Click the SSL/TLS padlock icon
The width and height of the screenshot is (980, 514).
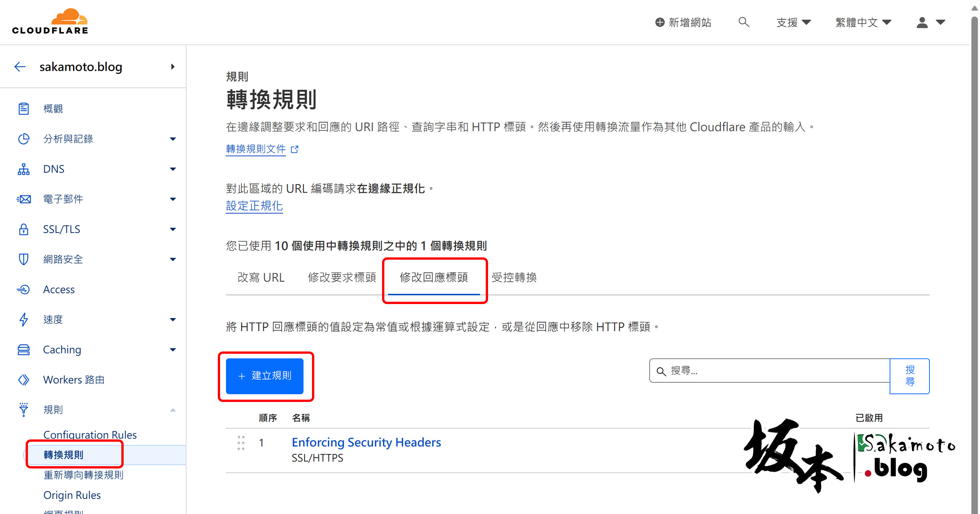pos(23,229)
